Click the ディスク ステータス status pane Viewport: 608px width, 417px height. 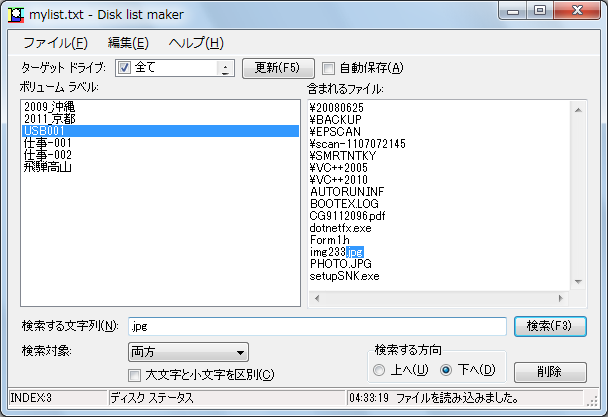[227, 398]
